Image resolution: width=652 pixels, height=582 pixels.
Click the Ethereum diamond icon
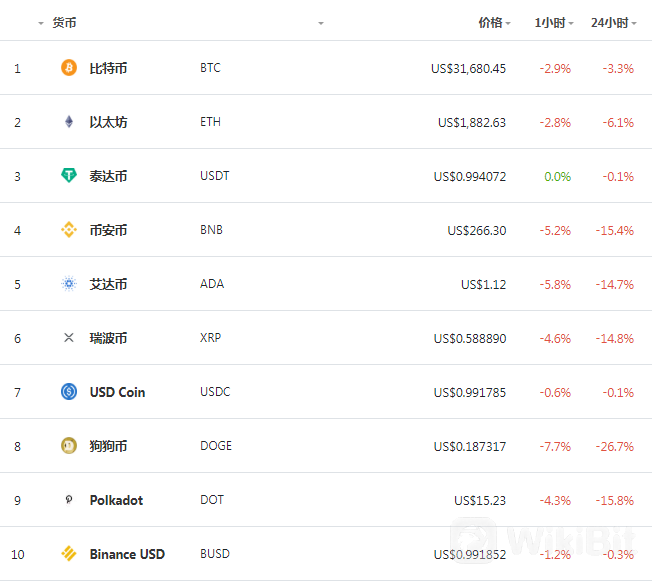pyautogui.click(x=69, y=122)
